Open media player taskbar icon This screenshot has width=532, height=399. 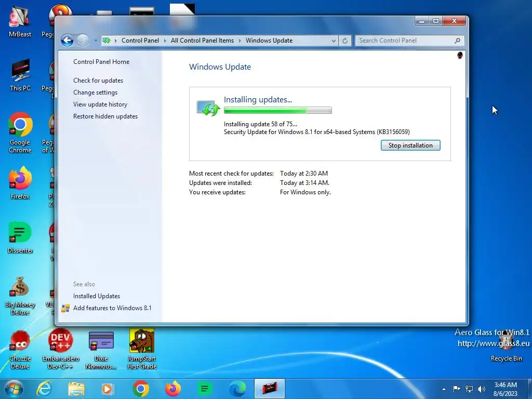point(108,389)
